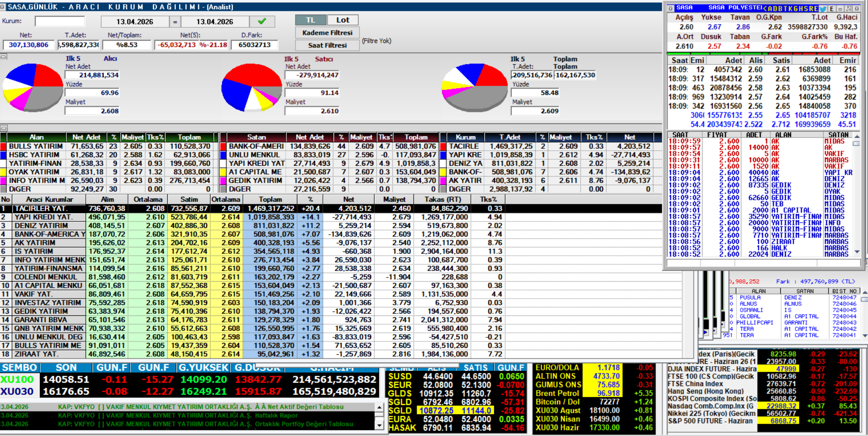The height and width of the screenshot is (436, 868).
Task: Toggle the TL display mode
Action: (311, 20)
